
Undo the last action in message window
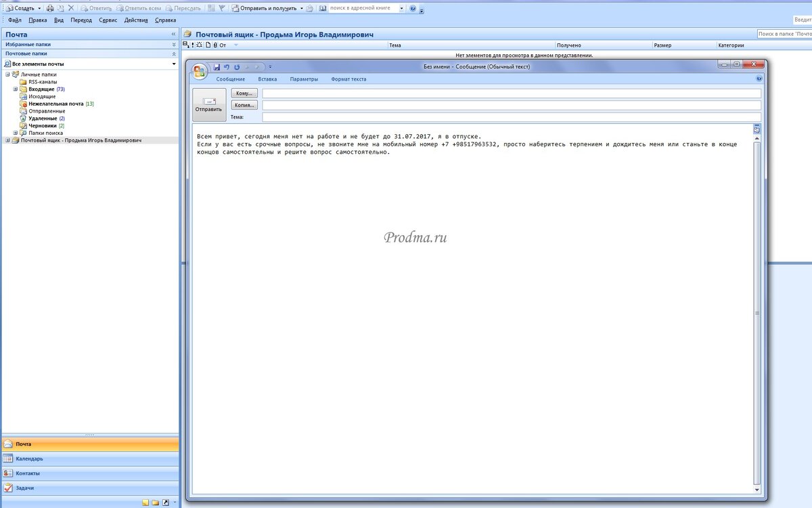tap(227, 66)
